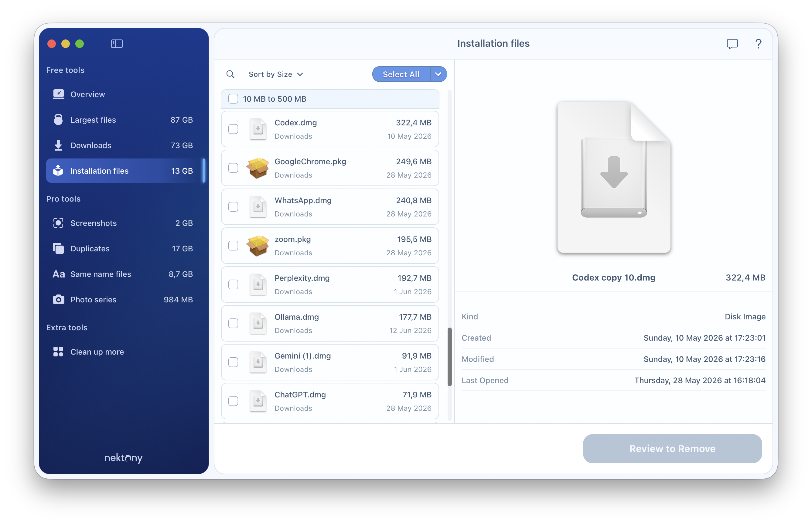Mark the zoom.pkg checkbox
Screen dimensions: 812x524
pos(233,246)
